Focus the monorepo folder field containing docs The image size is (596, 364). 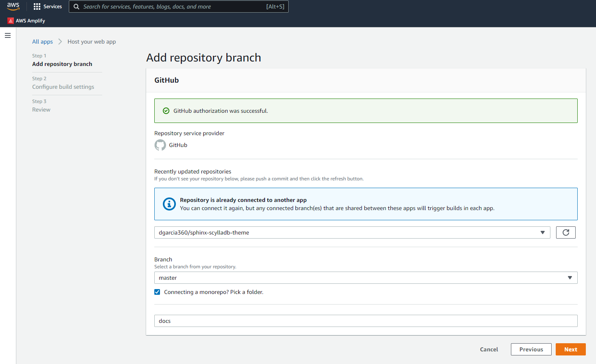tap(366, 321)
